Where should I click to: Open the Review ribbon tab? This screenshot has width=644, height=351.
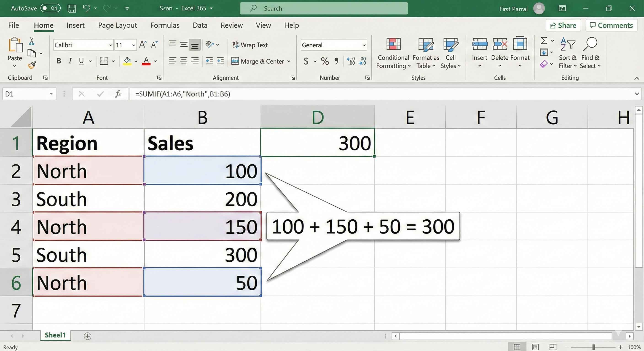pos(231,25)
